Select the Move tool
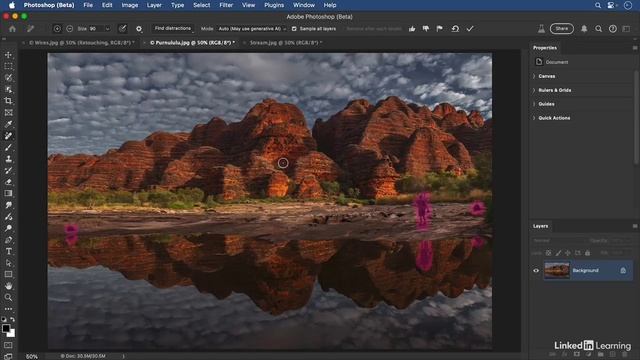This screenshot has width=640, height=360. pyautogui.click(x=8, y=55)
